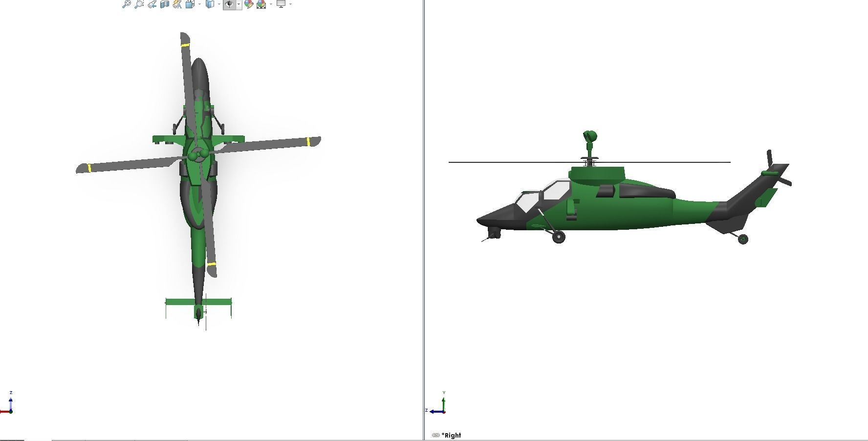Expand the Hide/Show Items dropdown arrow
The height and width of the screenshot is (441, 868).
[239, 4]
